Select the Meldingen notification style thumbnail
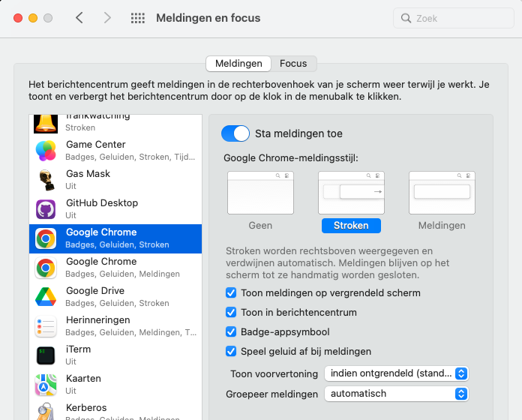The image size is (522, 420). (x=442, y=193)
